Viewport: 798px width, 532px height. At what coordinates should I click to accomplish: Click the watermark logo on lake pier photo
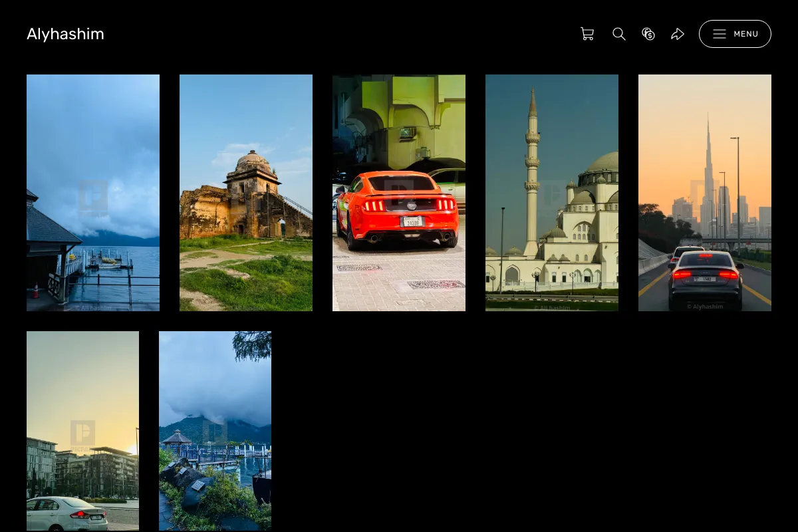pyautogui.click(x=93, y=196)
